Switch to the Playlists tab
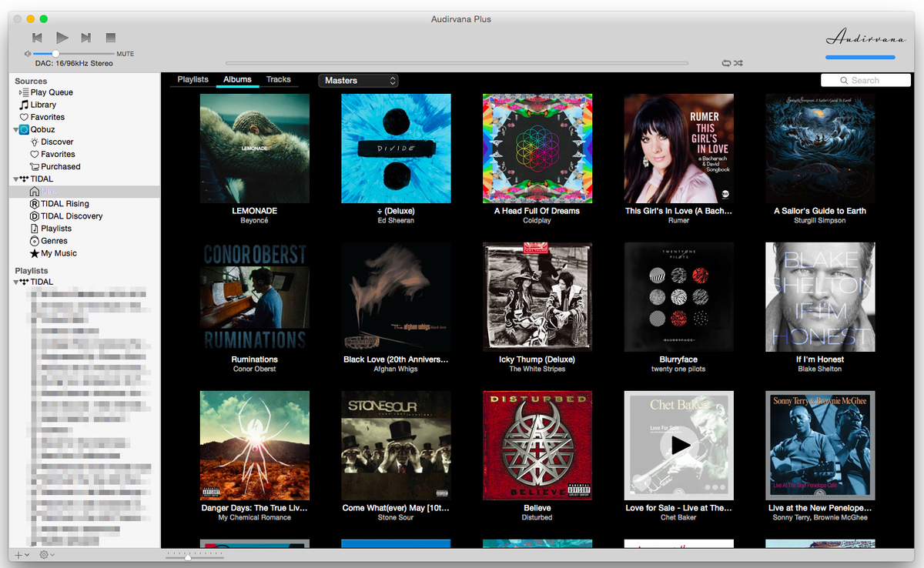924x568 pixels. 192,79
